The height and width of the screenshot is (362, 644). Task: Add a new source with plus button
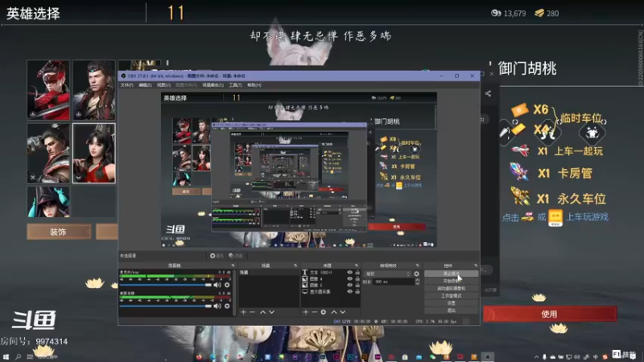point(305,312)
